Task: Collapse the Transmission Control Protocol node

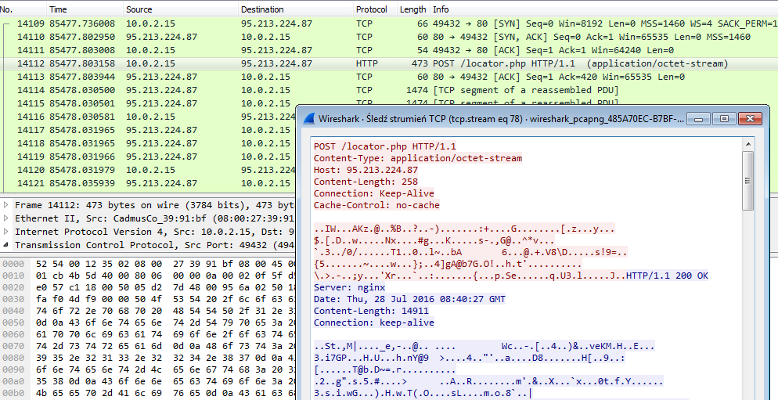Action: pyautogui.click(x=7, y=242)
